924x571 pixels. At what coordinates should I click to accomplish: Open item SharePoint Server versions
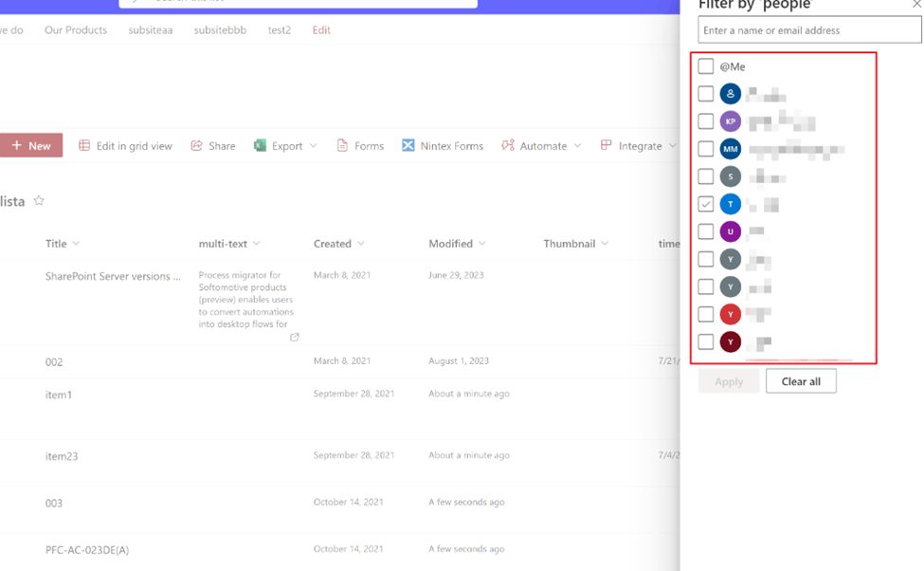pos(113,276)
